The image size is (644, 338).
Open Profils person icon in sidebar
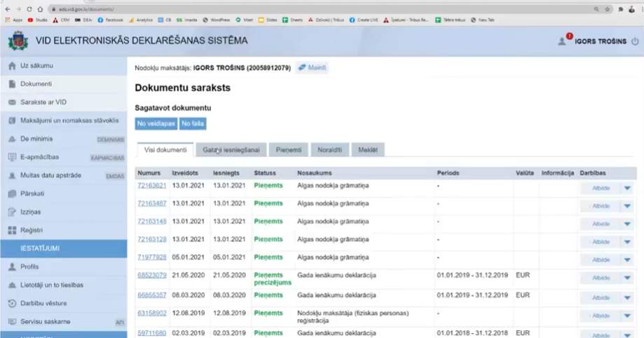click(12, 267)
